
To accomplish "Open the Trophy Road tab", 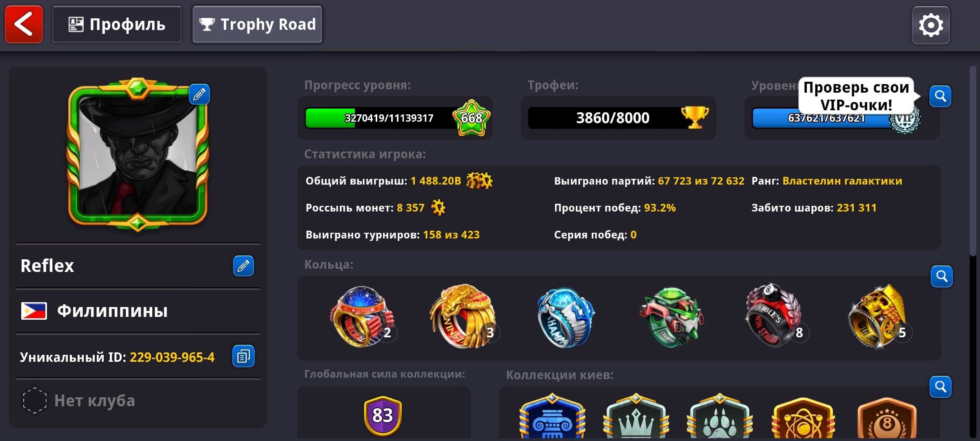I will pos(257,24).
